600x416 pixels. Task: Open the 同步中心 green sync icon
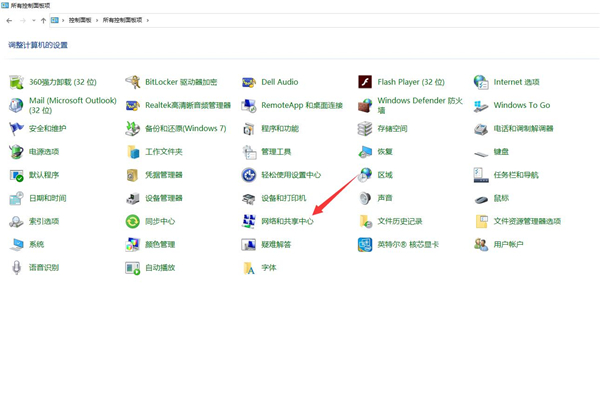pos(132,221)
